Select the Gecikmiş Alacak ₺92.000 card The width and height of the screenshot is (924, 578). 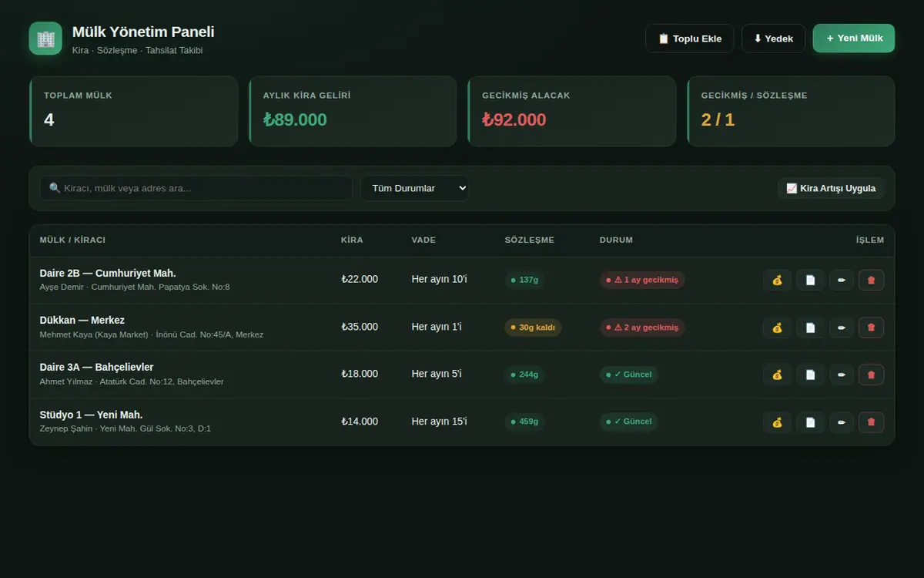(x=571, y=111)
